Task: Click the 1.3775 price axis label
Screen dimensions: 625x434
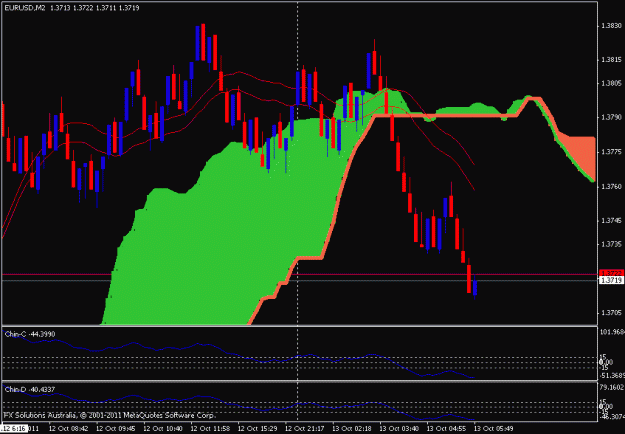Action: pos(611,152)
